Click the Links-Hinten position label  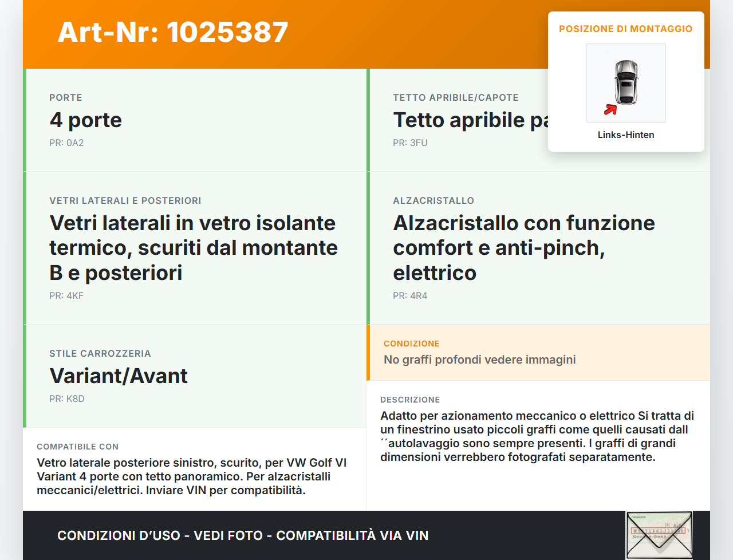click(625, 135)
